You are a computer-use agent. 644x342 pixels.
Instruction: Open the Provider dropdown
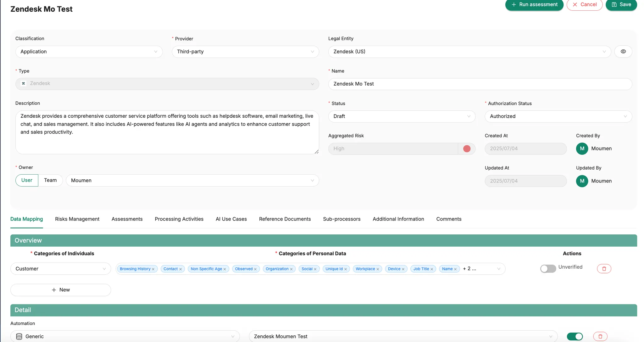[x=245, y=52]
